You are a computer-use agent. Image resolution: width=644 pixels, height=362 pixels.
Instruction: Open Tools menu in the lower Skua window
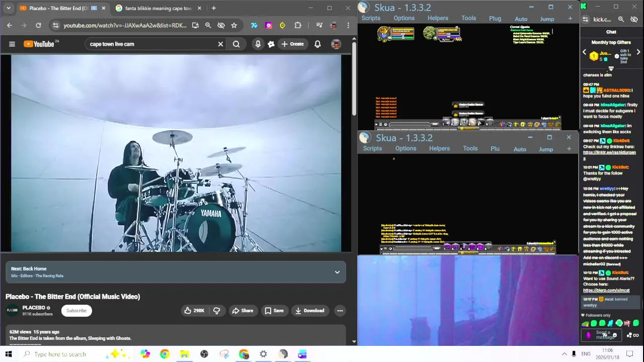coord(470,148)
